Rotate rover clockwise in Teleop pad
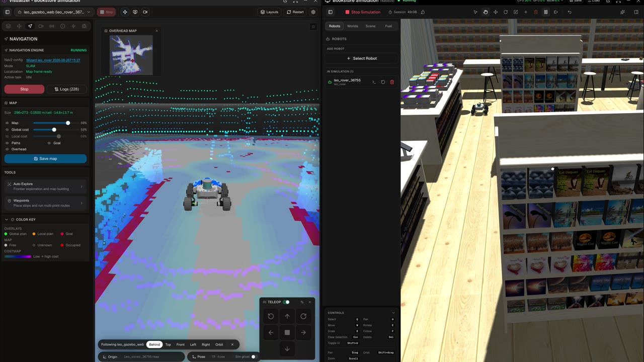 (x=303, y=316)
